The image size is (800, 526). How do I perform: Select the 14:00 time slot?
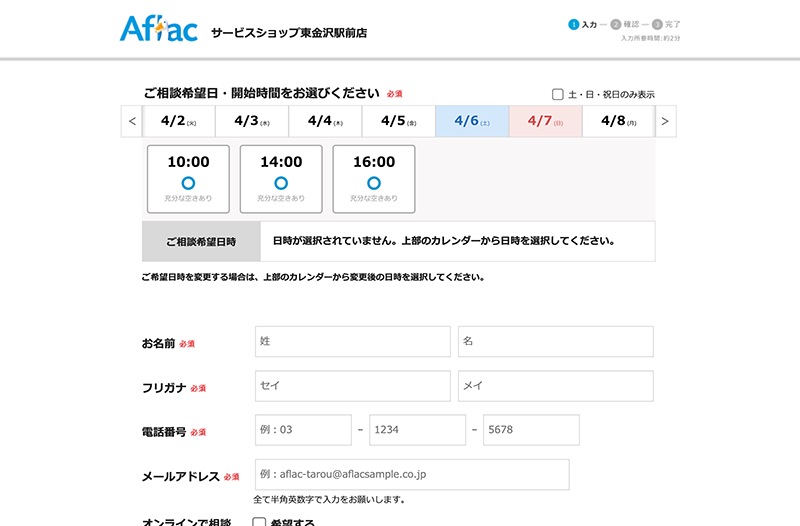(x=281, y=179)
